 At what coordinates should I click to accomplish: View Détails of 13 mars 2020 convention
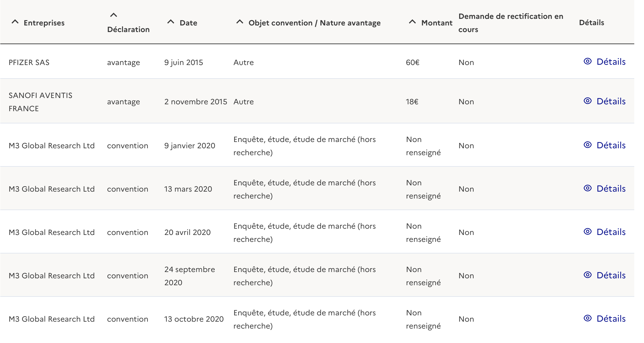click(611, 189)
